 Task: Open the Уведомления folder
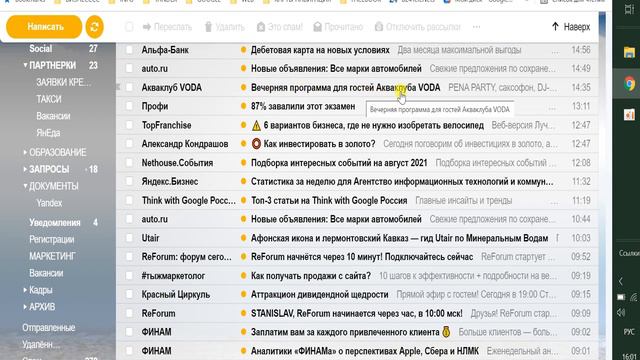coord(55,222)
